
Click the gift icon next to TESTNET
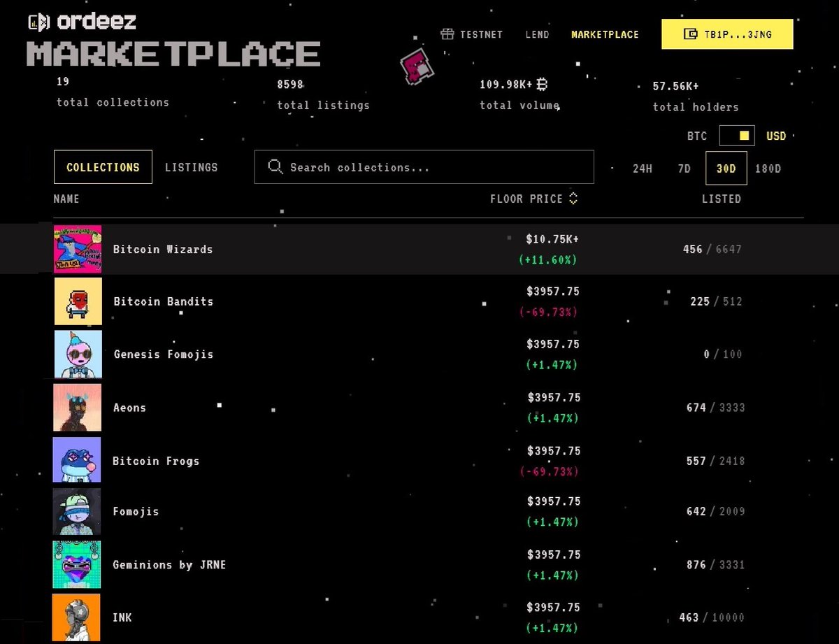click(447, 34)
